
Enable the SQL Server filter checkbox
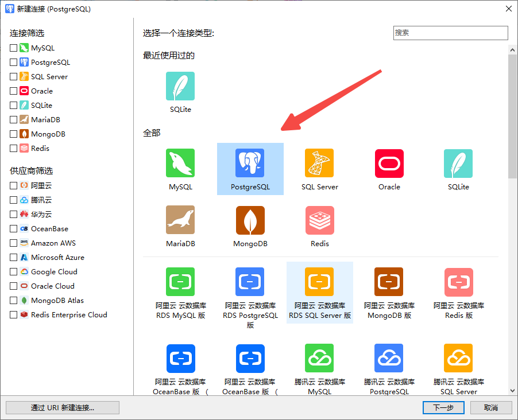point(14,77)
